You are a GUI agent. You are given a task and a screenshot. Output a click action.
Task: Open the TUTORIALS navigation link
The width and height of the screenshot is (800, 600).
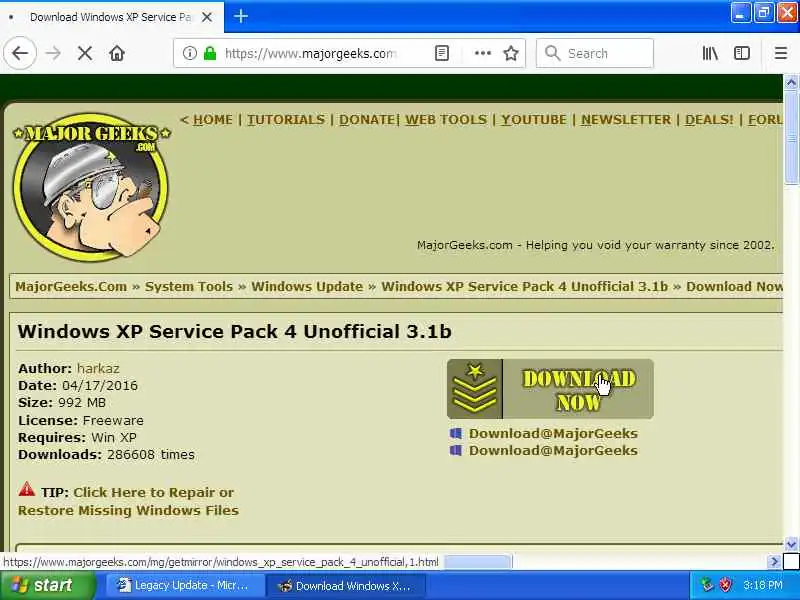point(286,119)
